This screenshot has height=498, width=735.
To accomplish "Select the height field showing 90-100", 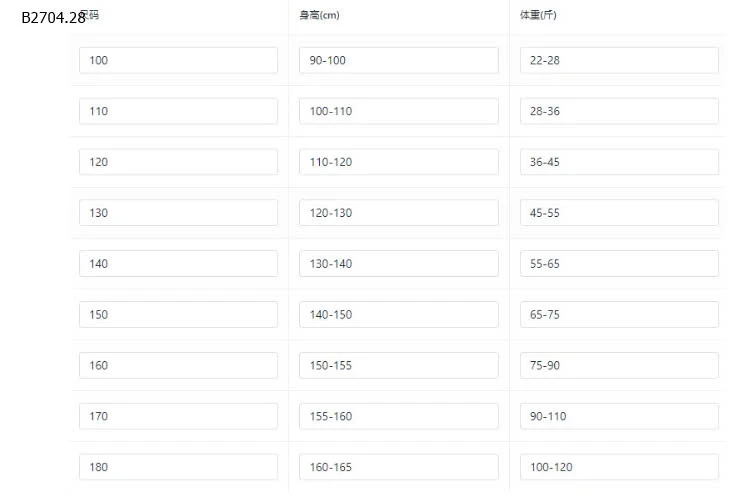I will 398,60.
